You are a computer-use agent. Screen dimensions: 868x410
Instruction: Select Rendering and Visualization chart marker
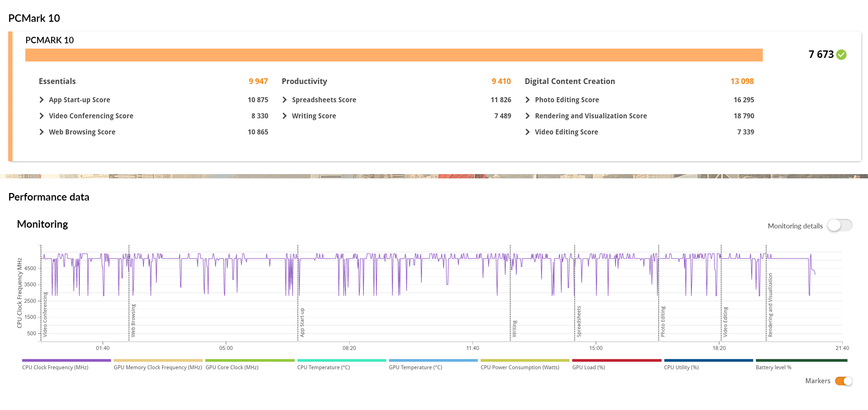pyautogui.click(x=770, y=305)
